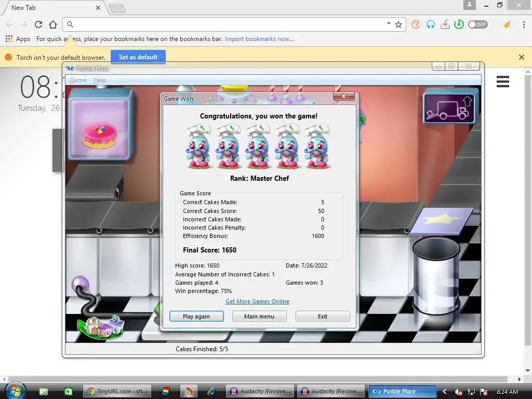The image size is (532, 399).
Task: Click Import bookmarks now link
Action: pos(259,39)
